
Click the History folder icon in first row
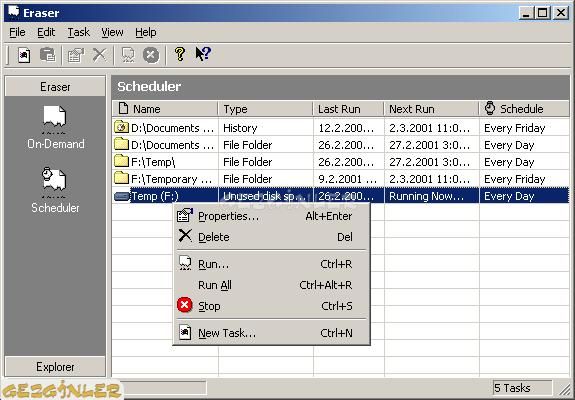point(121,128)
